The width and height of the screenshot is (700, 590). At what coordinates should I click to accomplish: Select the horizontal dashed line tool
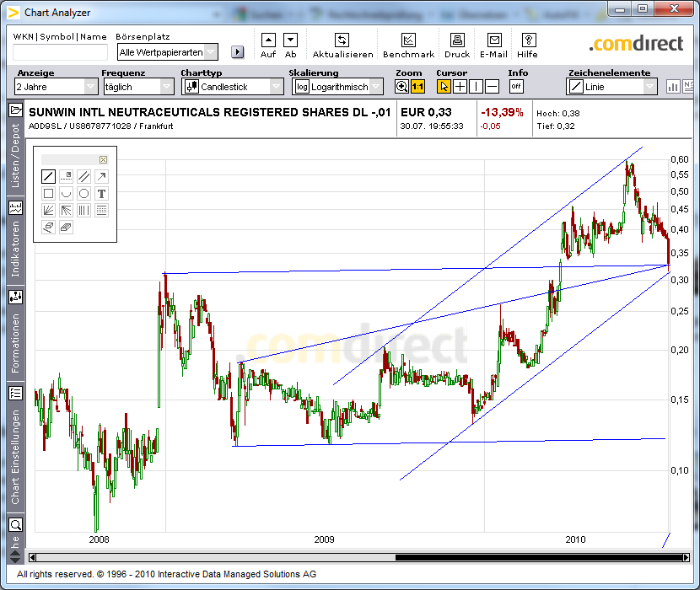(66, 177)
